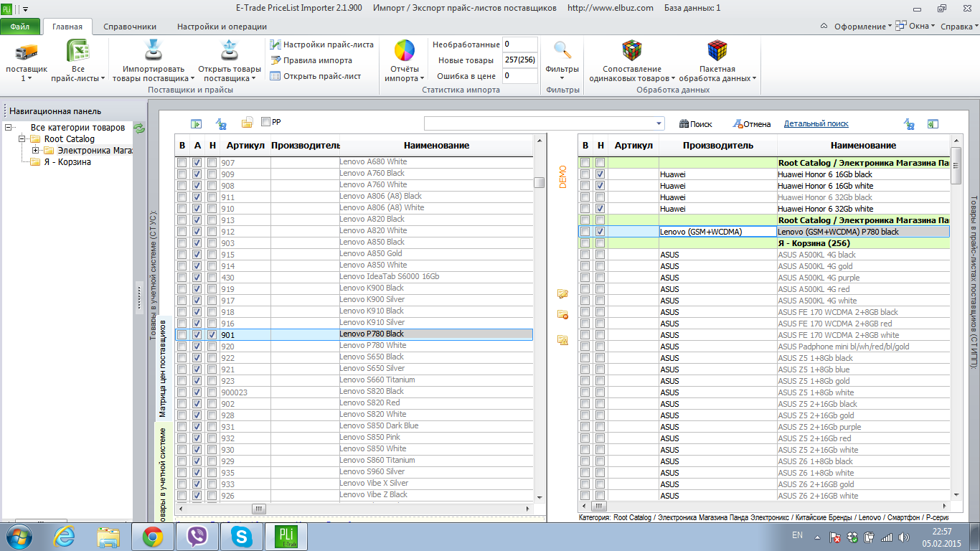Untick Н checkbox for Huawei Honor 6 16Gb black
This screenshot has width=980, height=551.
[x=600, y=174]
